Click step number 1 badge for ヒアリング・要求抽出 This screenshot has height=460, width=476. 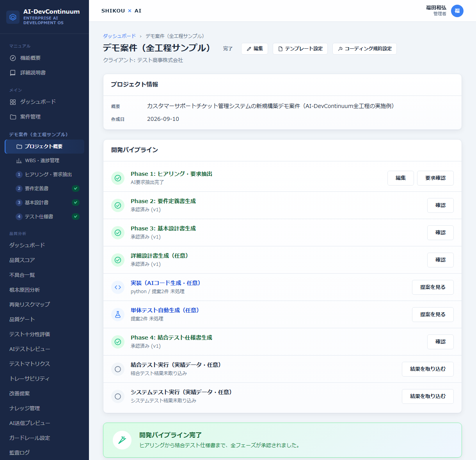[x=19, y=175]
